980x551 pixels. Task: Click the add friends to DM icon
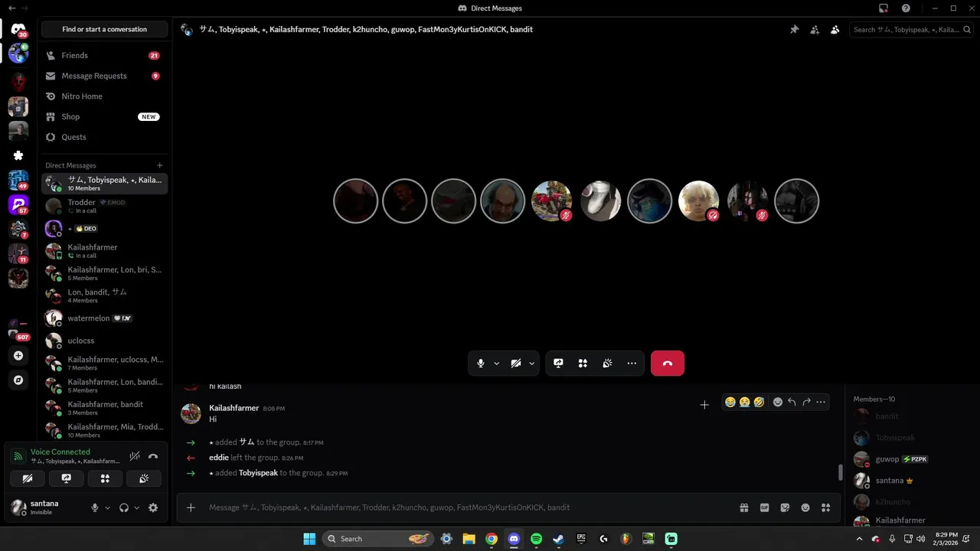[x=815, y=30]
